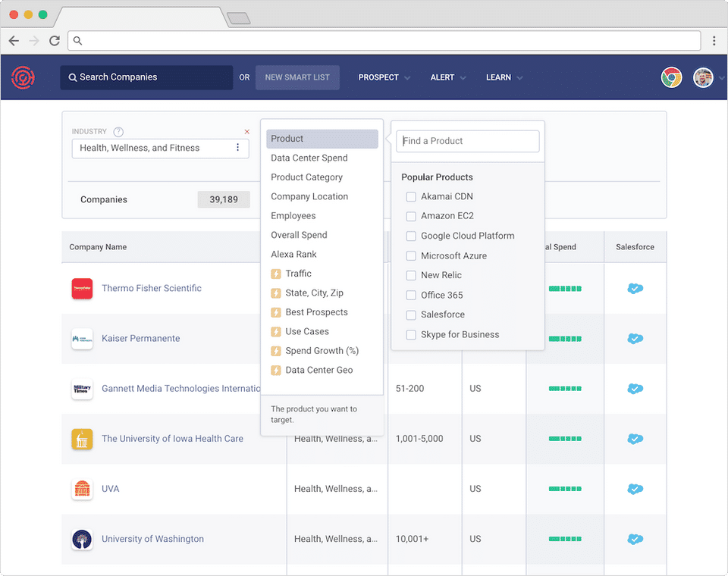Expand the Learn dropdown menu

(x=504, y=77)
